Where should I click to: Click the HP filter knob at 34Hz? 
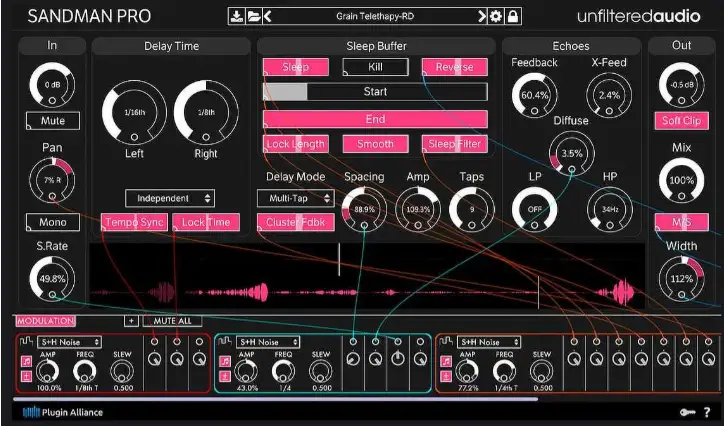pos(609,209)
